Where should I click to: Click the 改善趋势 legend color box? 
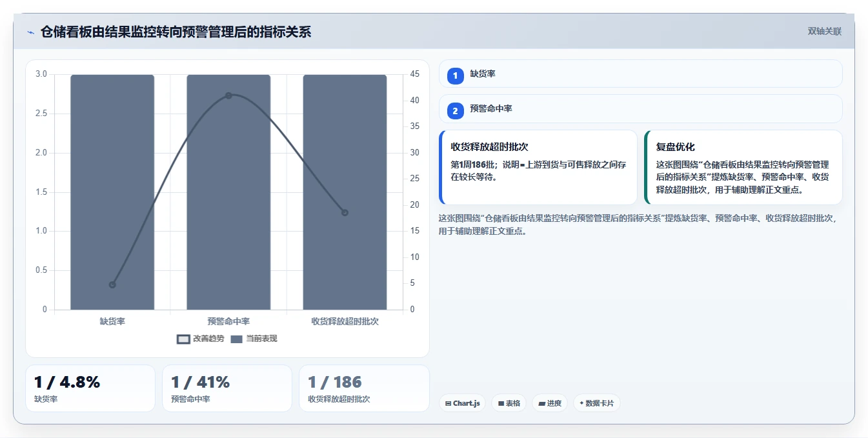(183, 339)
